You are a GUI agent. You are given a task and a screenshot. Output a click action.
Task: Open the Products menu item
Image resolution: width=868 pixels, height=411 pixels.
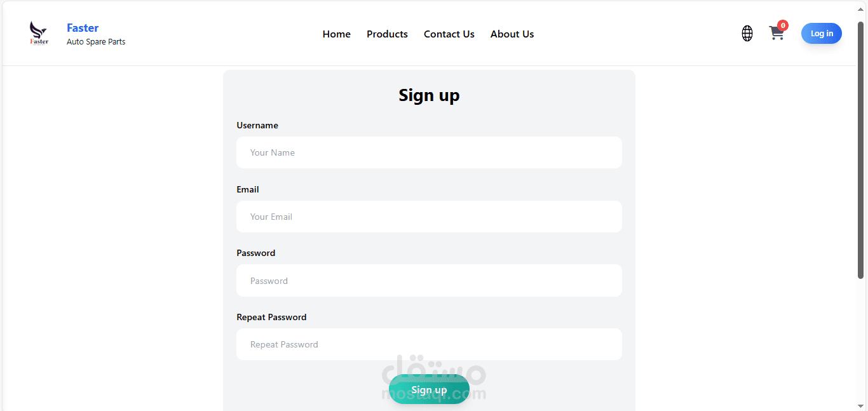click(387, 34)
